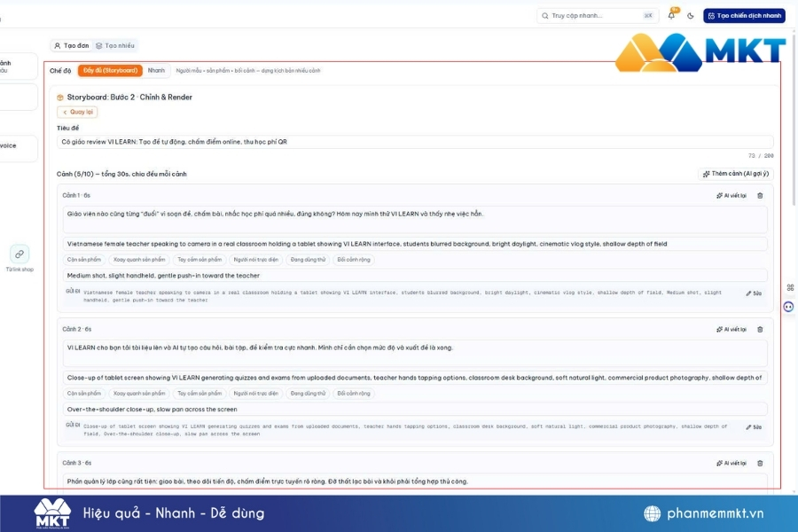This screenshot has width=798, height=532.
Task: Choose Xoay quanh sản phẩm chip in Cảnh 2
Action: point(139,394)
